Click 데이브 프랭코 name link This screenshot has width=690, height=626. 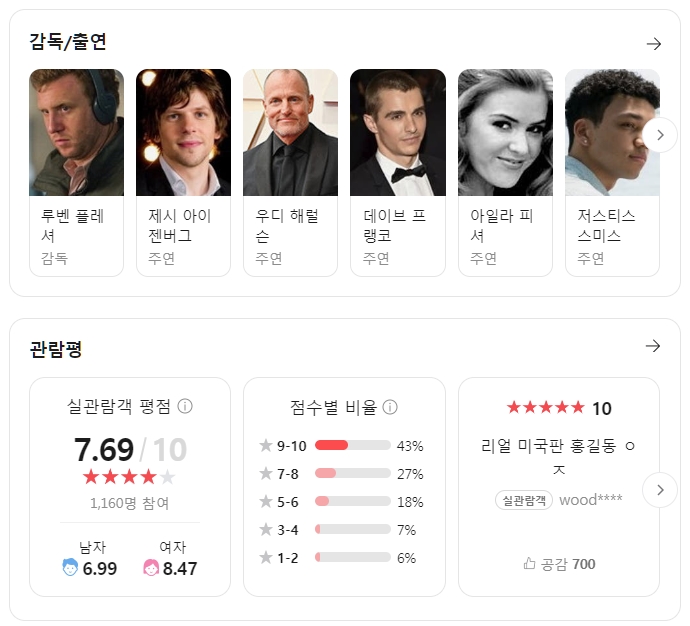click(397, 225)
